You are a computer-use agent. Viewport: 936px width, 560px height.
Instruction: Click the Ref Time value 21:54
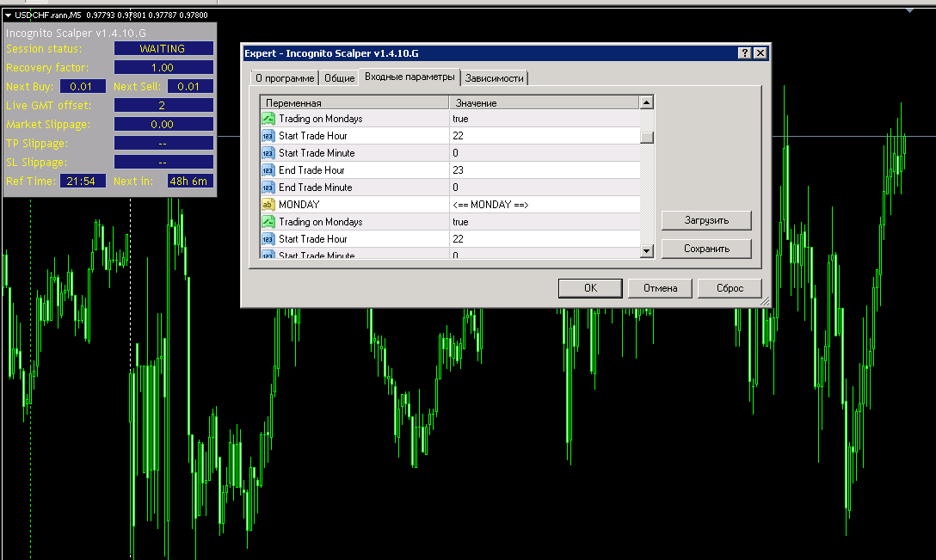[x=83, y=181]
